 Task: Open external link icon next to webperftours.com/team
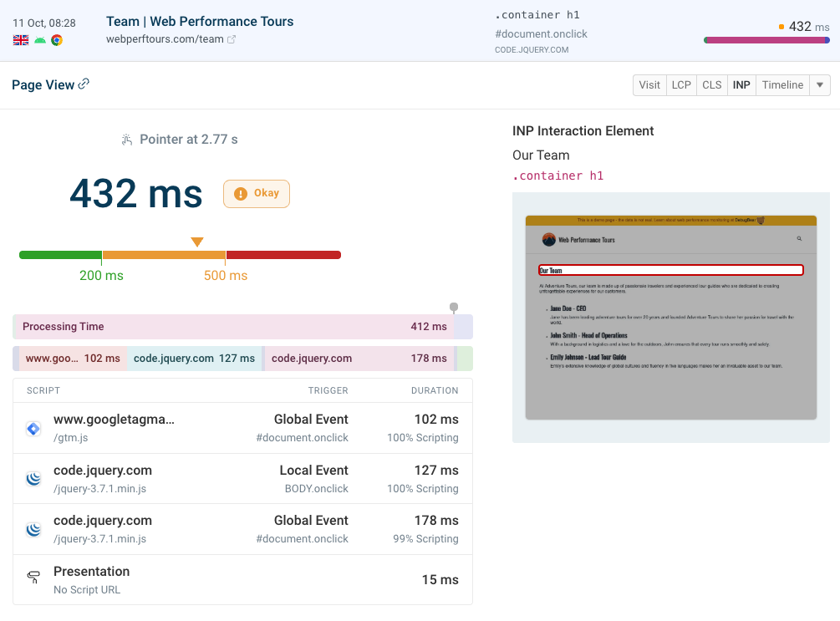[x=232, y=39]
